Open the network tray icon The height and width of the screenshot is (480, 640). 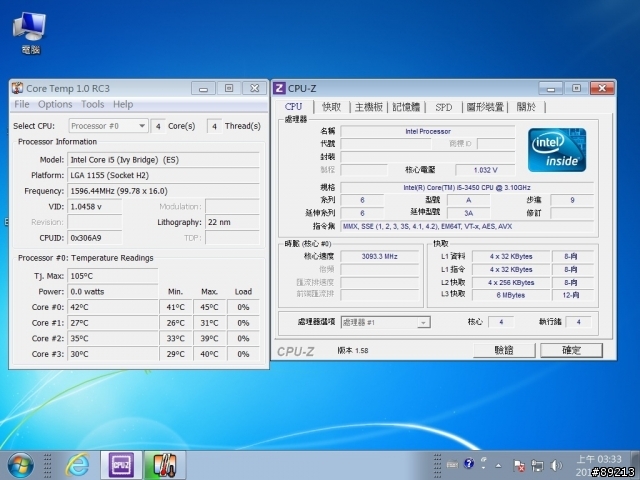538,466
